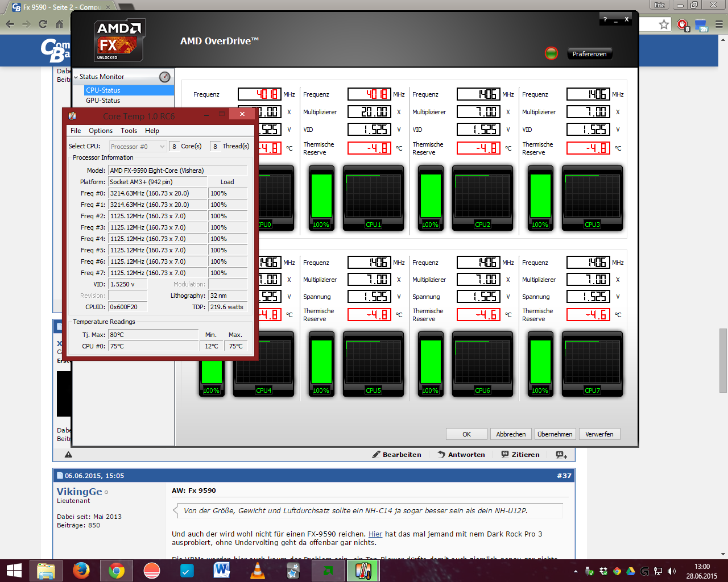Screen dimensions: 728x582
Task: Click the AMD FX Unlocked logo
Action: click(119, 40)
